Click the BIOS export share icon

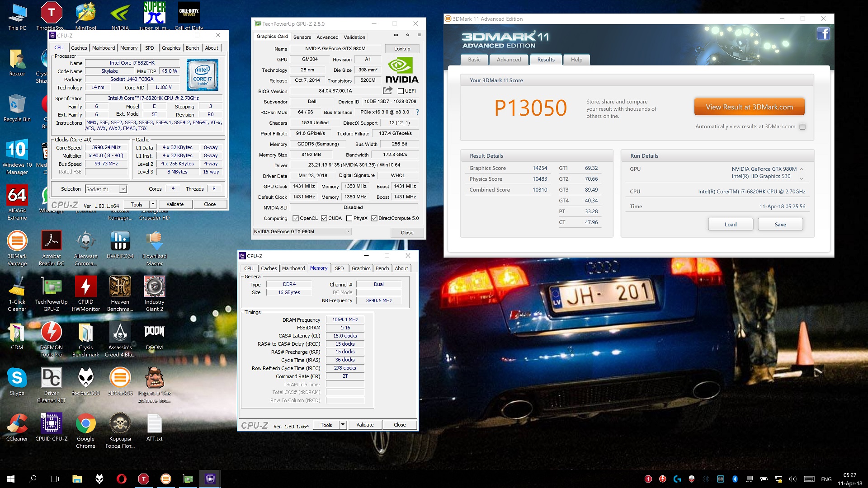pyautogui.click(x=387, y=91)
